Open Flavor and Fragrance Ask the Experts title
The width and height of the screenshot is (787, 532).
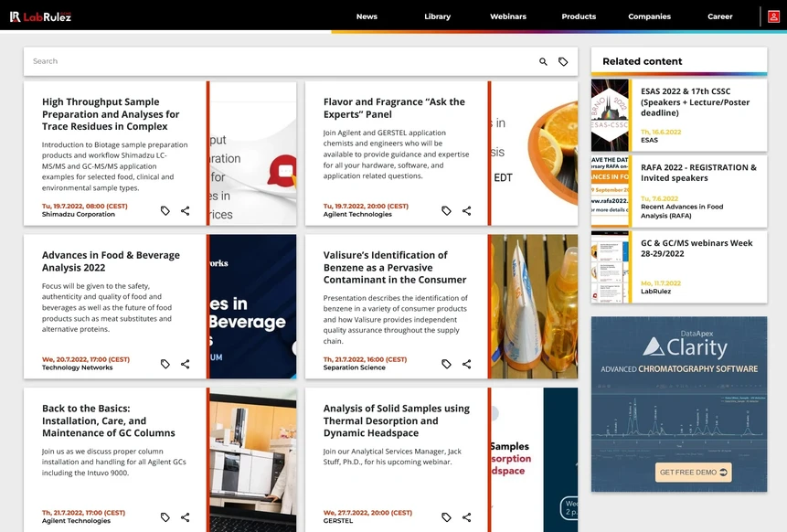pyautogui.click(x=394, y=108)
